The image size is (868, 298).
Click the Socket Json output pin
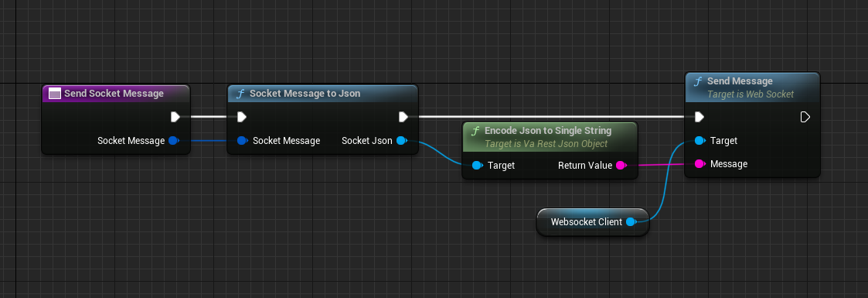pos(402,141)
